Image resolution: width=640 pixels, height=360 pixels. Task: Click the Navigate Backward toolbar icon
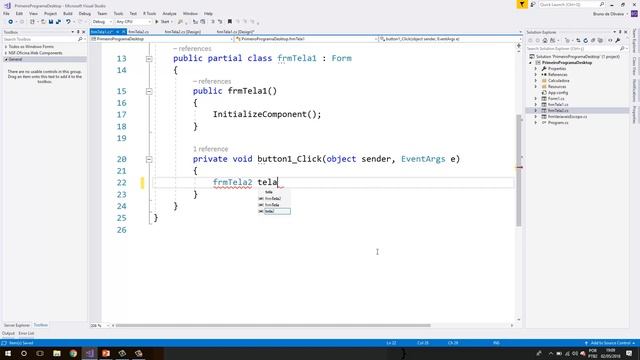coord(11,22)
